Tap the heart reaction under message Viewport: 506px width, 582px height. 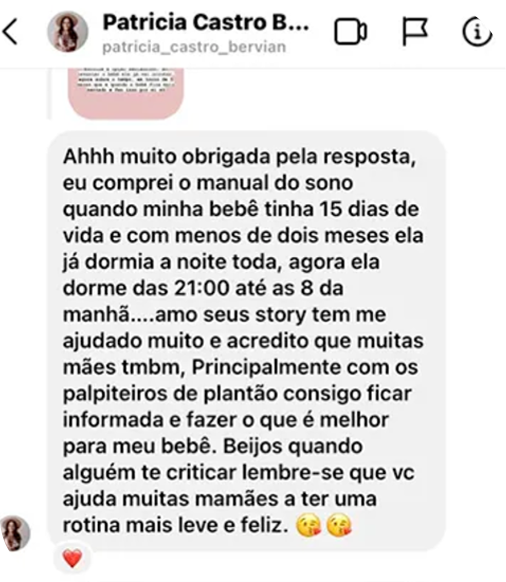(x=72, y=559)
